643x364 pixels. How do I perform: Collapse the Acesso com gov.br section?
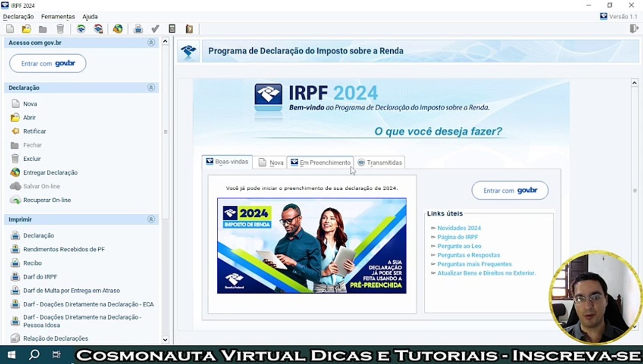pyautogui.click(x=151, y=42)
